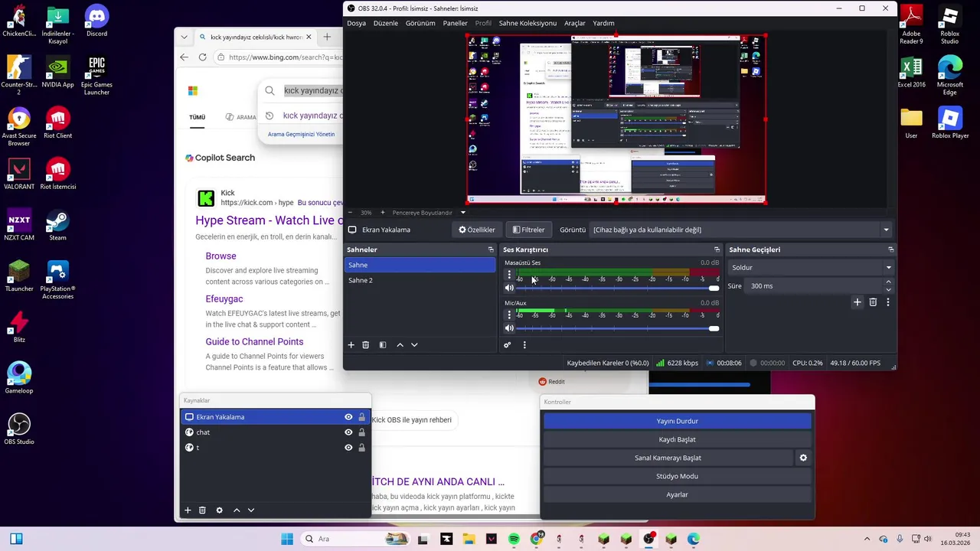Lock the Ekran Yakalama source
980x551 pixels.
[x=362, y=417]
